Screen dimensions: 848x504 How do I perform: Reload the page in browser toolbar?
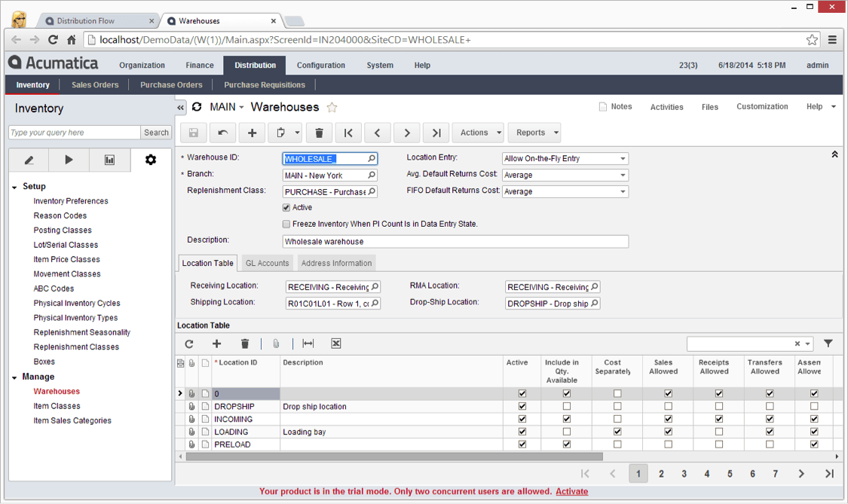53,39
